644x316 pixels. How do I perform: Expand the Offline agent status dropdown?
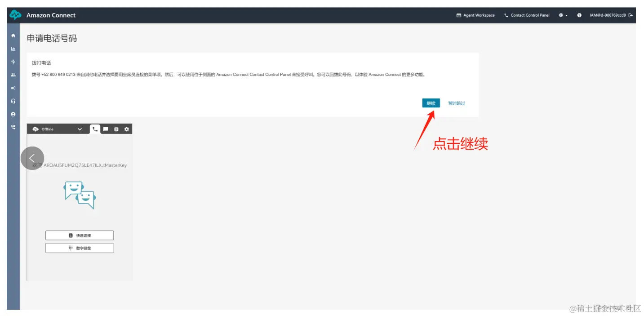click(x=80, y=129)
